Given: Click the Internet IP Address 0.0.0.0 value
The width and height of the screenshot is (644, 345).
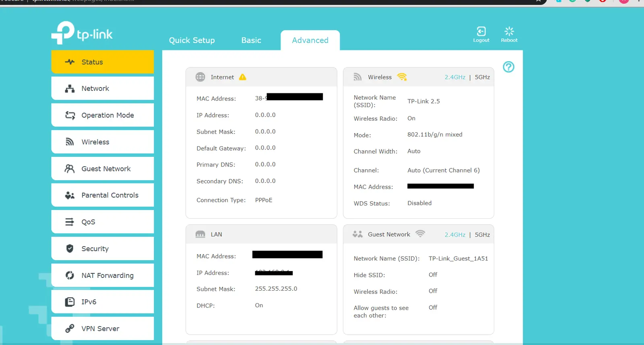Looking at the screenshot, I should pyautogui.click(x=265, y=115).
